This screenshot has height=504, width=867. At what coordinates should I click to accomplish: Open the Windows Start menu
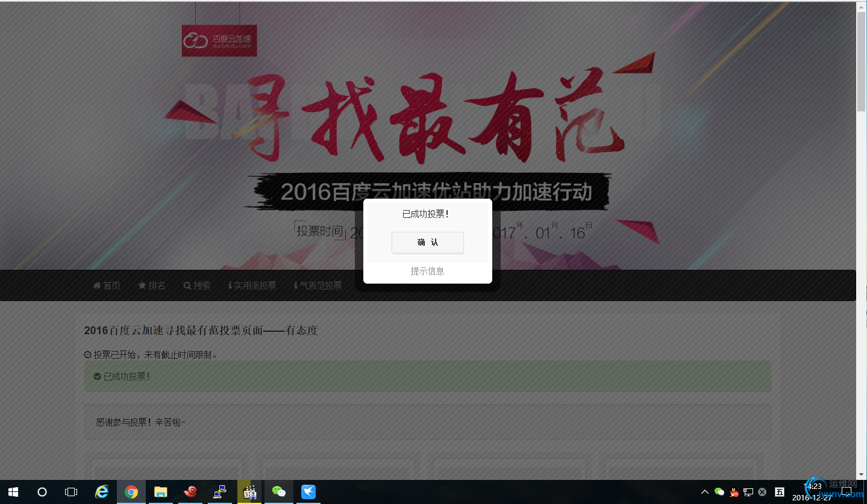(12, 492)
